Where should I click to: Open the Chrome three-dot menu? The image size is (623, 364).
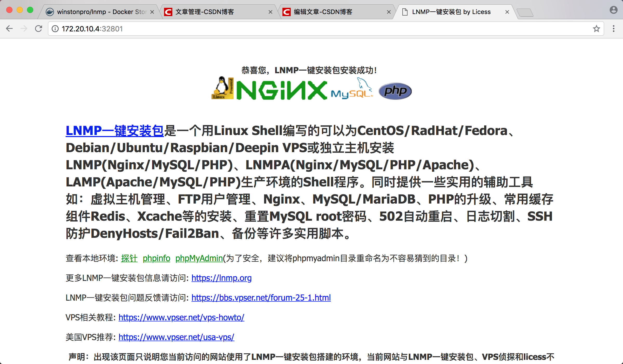pyautogui.click(x=614, y=29)
